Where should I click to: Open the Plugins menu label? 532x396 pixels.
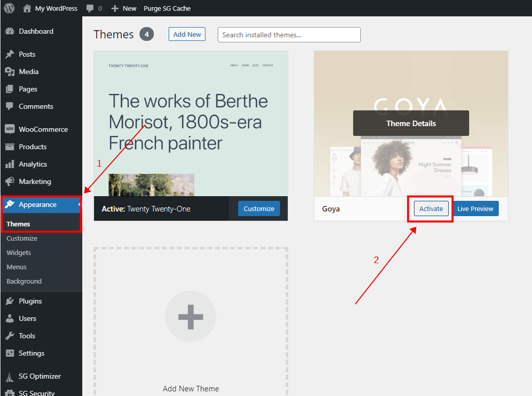pos(30,301)
